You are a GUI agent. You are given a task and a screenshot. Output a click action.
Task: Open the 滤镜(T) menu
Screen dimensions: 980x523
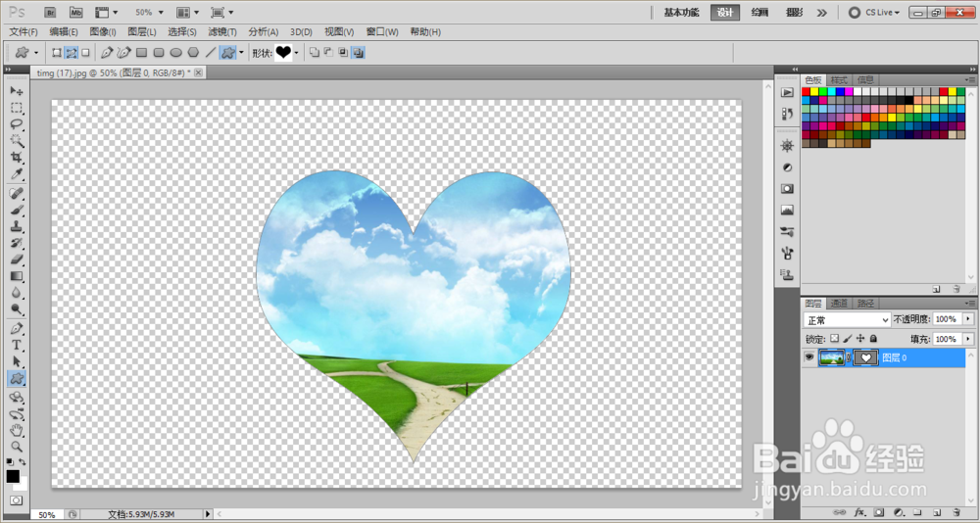221,32
